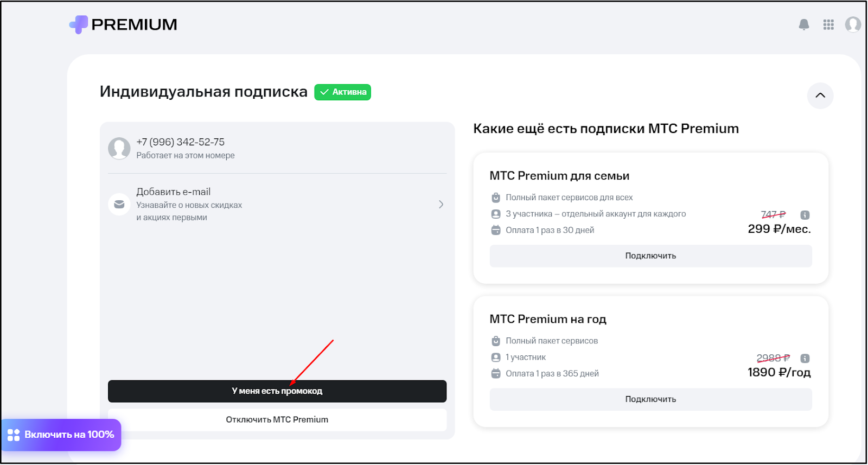Image resolution: width=868 pixels, height=465 pixels.
Task: Collapse the Индивидуальная подписка section
Action: [x=820, y=95]
